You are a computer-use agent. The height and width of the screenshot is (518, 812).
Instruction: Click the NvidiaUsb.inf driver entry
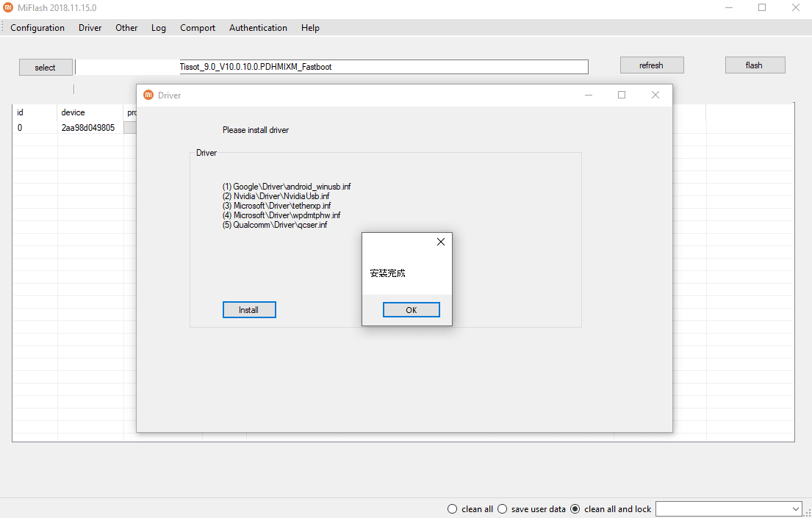click(276, 196)
